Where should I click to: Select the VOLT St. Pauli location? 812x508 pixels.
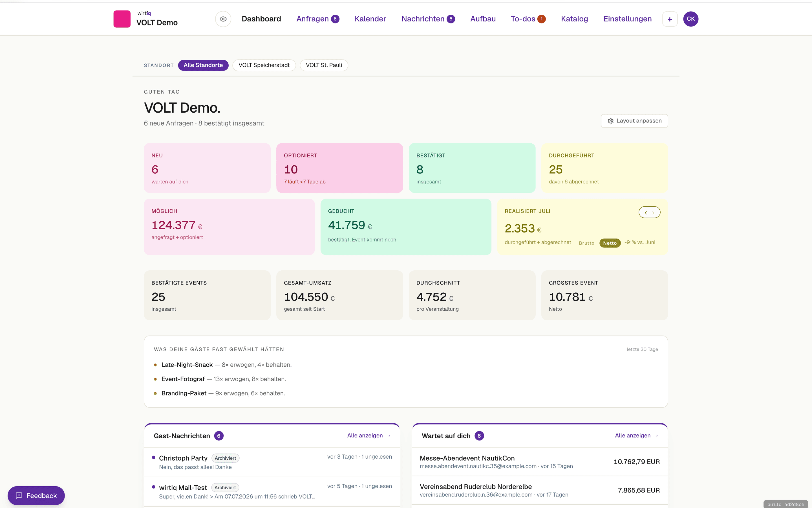(x=324, y=65)
